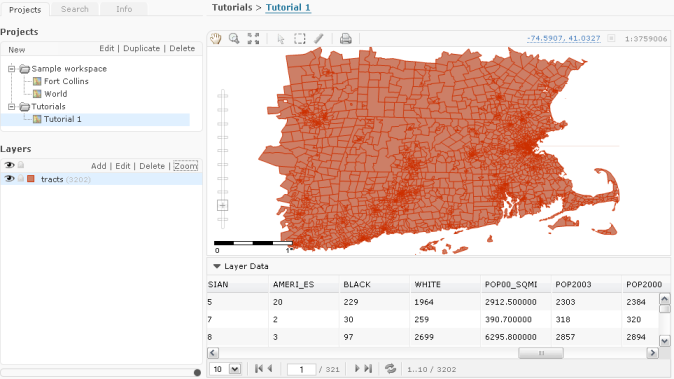The image size is (674, 379).
Task: Toggle lock on tracts layer
Action: [x=21, y=178]
